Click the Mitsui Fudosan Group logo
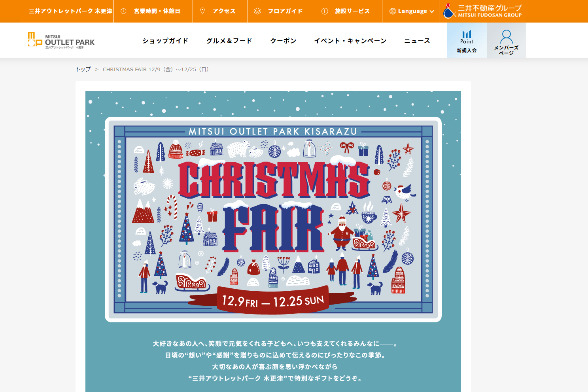The width and height of the screenshot is (588, 392). 483,11
